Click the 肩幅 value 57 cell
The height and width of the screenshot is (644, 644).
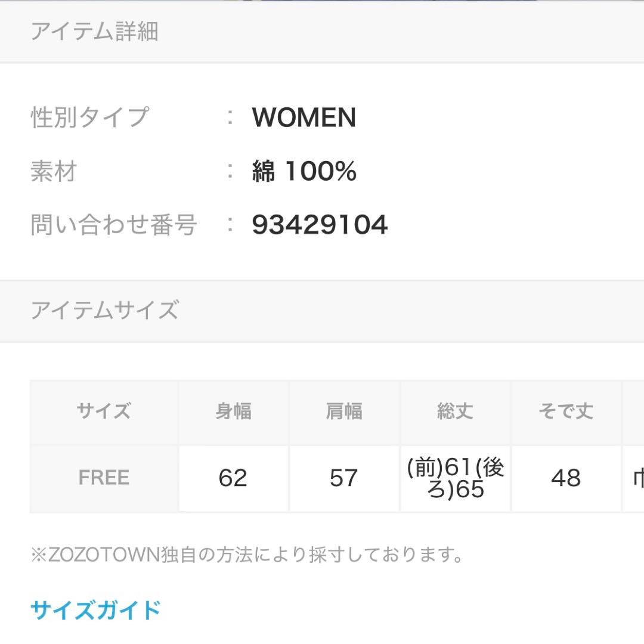pyautogui.click(x=344, y=478)
